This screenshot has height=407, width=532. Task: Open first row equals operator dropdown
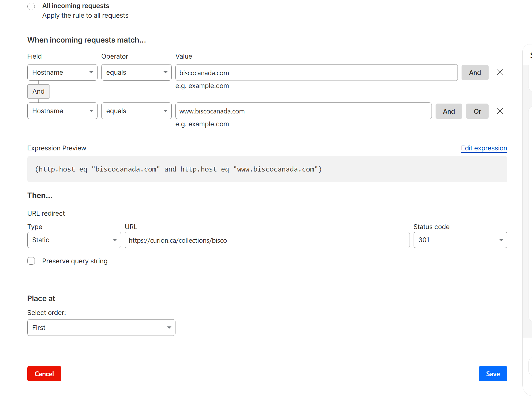click(136, 73)
